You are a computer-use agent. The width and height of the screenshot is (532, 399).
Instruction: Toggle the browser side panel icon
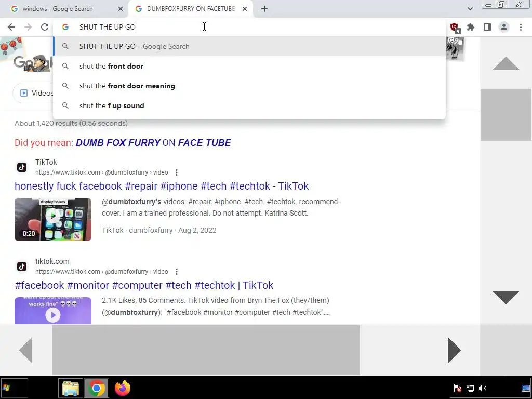pos(487,27)
